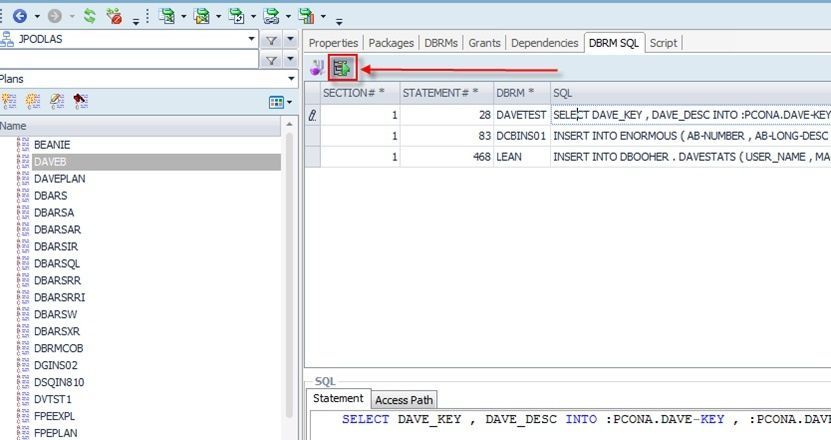Screen dimensions: 831x440
Task: Open the Forward button history dropdown
Action: pos(72,17)
